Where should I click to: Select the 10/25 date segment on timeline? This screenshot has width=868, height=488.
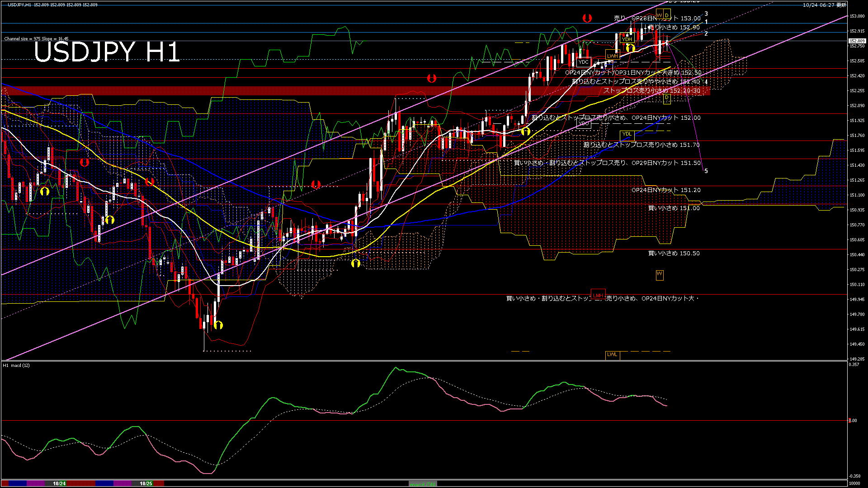click(x=146, y=483)
